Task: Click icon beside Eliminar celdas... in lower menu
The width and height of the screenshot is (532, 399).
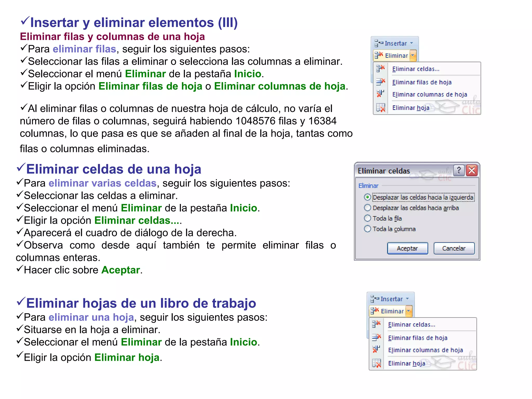Action: 376,324
